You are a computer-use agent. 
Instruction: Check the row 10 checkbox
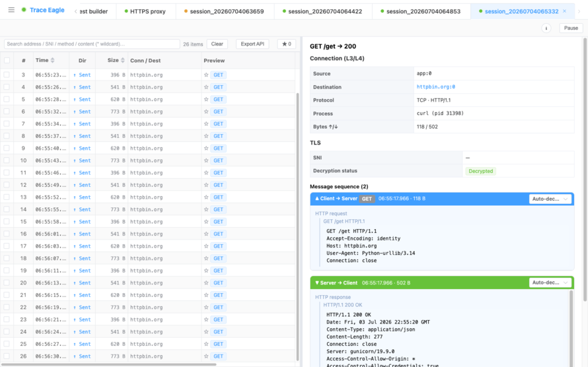7,160
